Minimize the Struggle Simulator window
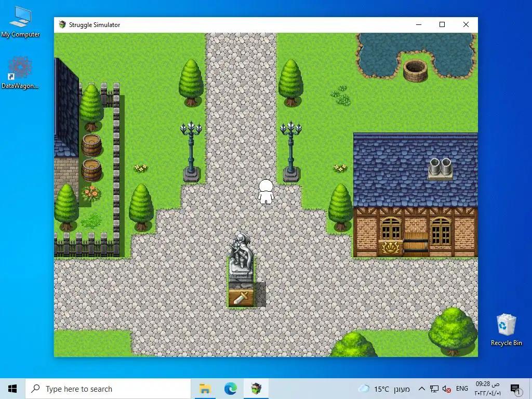Screen dimensions: 532x399 tap(419, 24)
